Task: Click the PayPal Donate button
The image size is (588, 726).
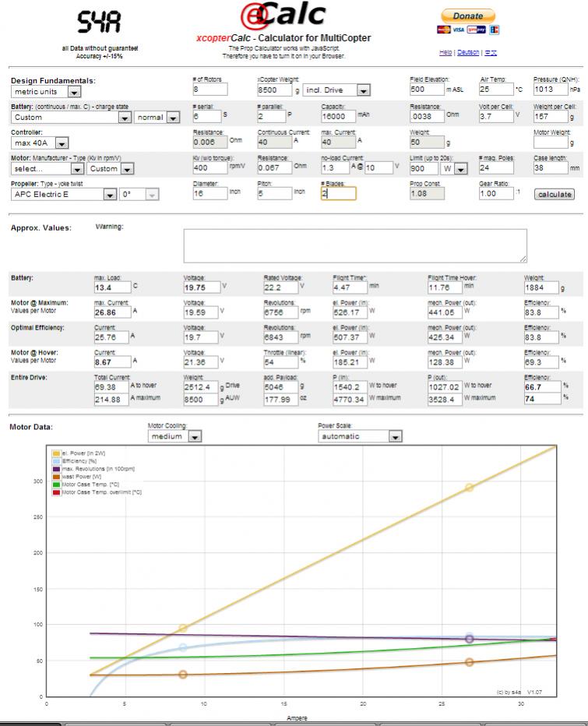Action: click(467, 16)
